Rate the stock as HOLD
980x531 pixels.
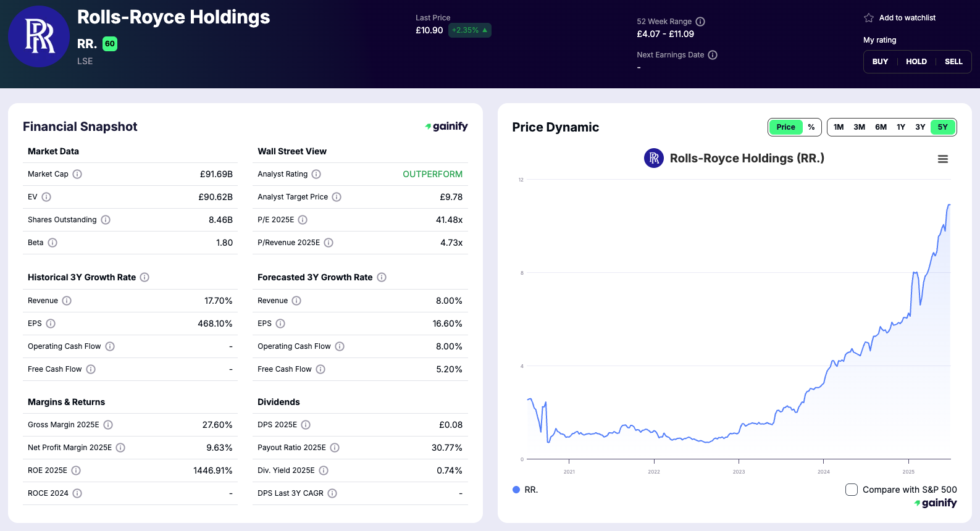tap(916, 62)
